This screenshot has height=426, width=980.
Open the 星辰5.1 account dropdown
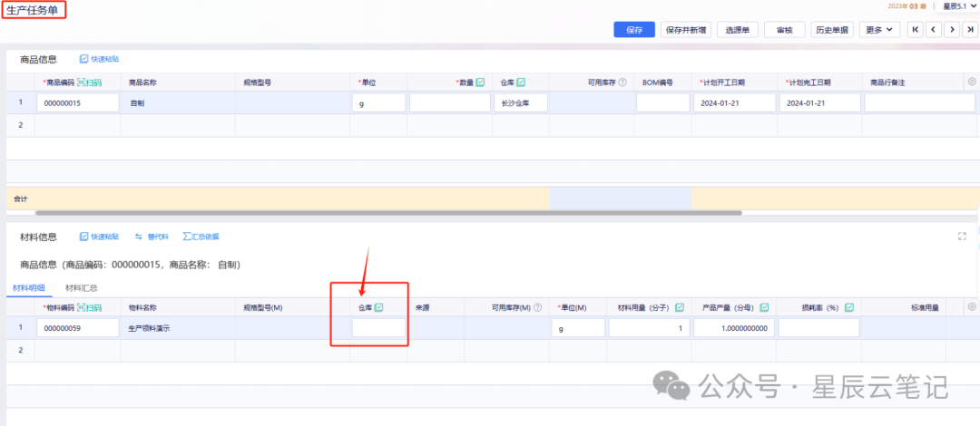click(959, 6)
